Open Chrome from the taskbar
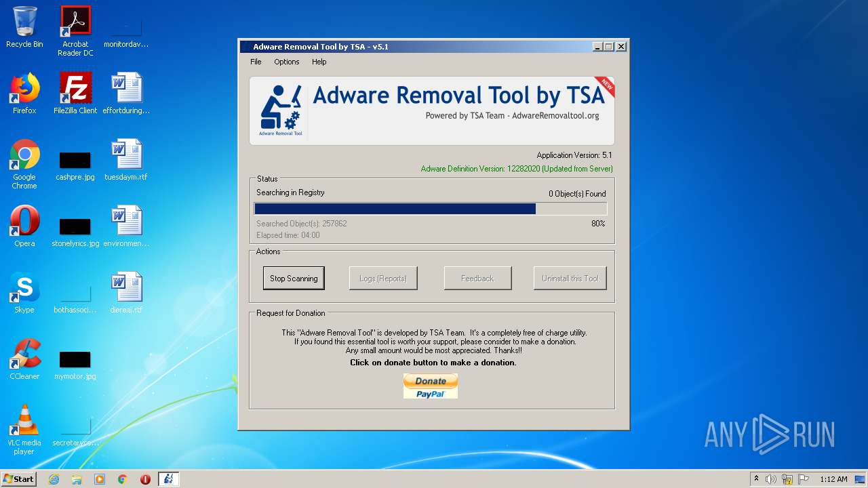This screenshot has width=868, height=488. pyautogui.click(x=123, y=479)
